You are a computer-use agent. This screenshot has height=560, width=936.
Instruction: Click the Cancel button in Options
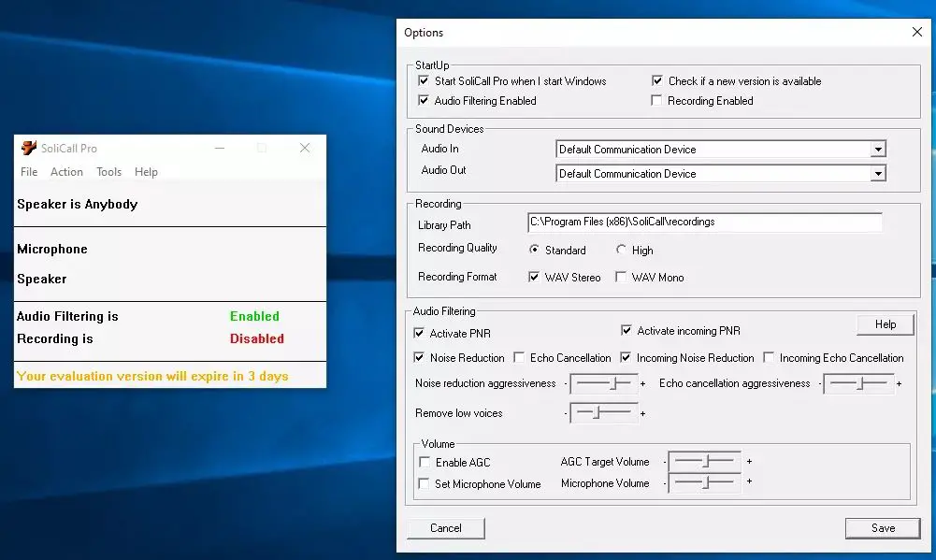pyautogui.click(x=446, y=528)
